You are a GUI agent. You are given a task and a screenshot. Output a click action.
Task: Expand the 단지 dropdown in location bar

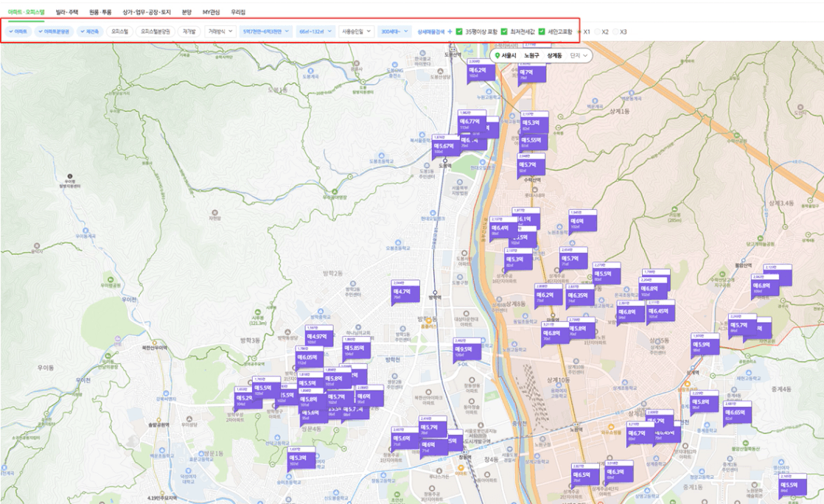coord(580,56)
